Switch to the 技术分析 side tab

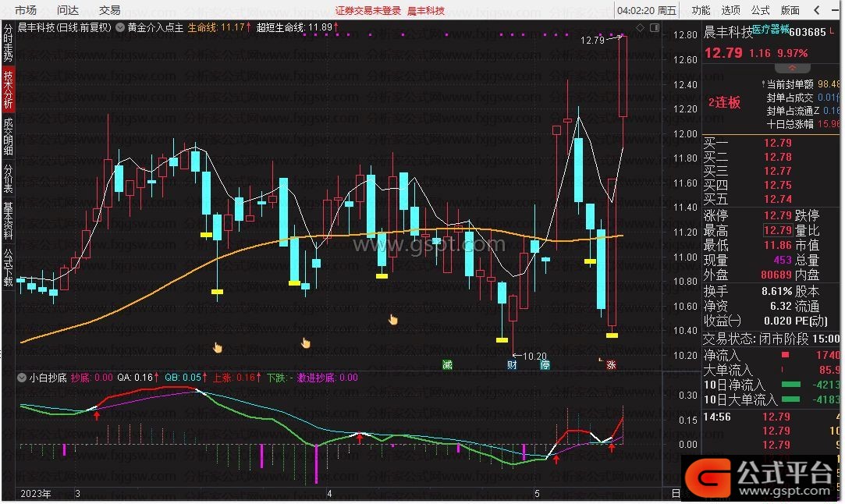[x=8, y=89]
